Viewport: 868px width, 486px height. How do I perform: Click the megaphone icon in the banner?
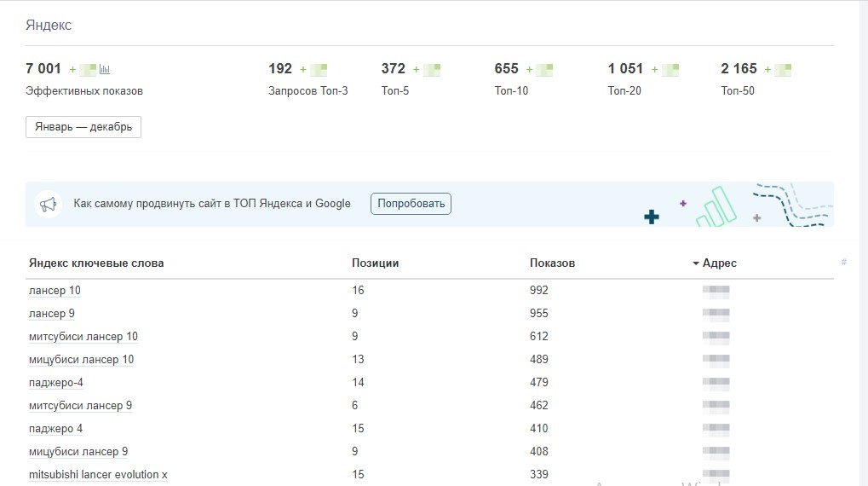point(49,205)
